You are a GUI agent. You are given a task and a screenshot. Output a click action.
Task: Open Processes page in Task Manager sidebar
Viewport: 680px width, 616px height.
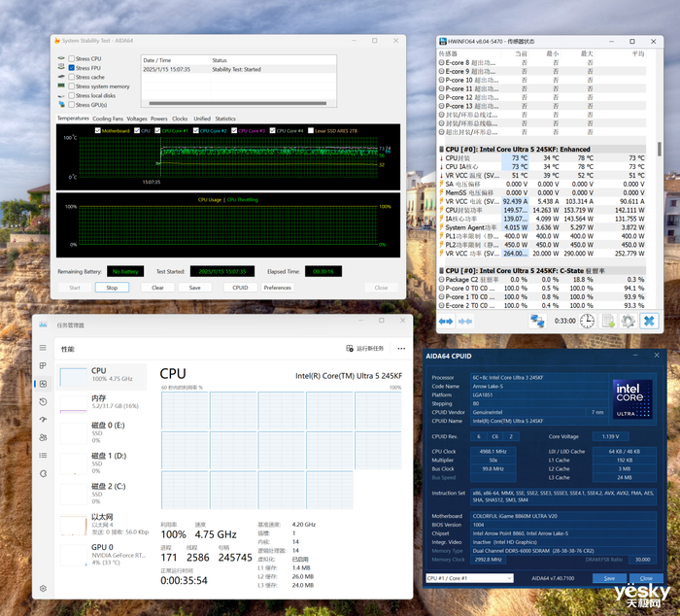[43, 365]
